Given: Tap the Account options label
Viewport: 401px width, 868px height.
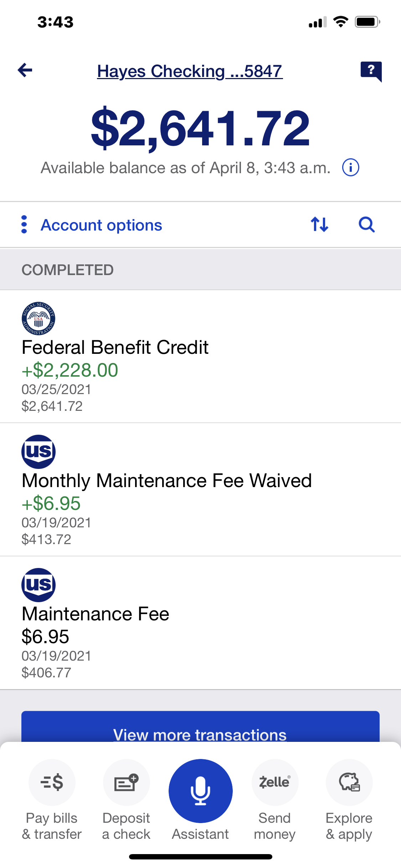Looking at the screenshot, I should tap(101, 225).
